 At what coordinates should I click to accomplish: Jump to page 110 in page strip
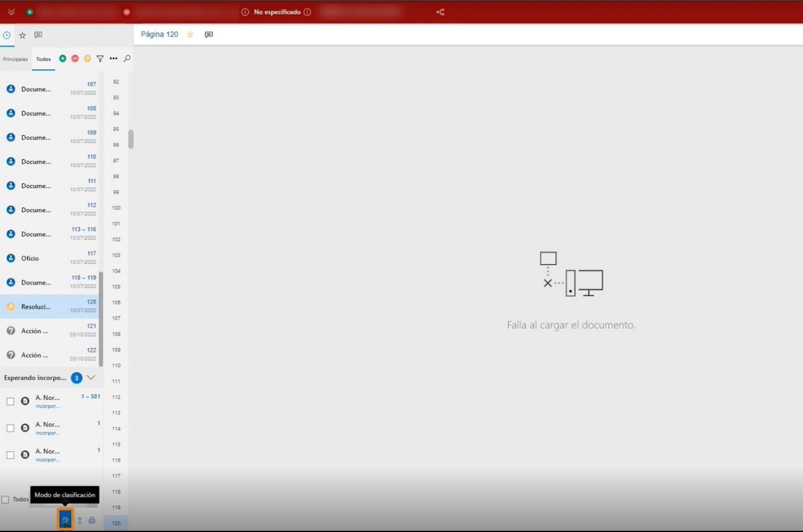116,365
